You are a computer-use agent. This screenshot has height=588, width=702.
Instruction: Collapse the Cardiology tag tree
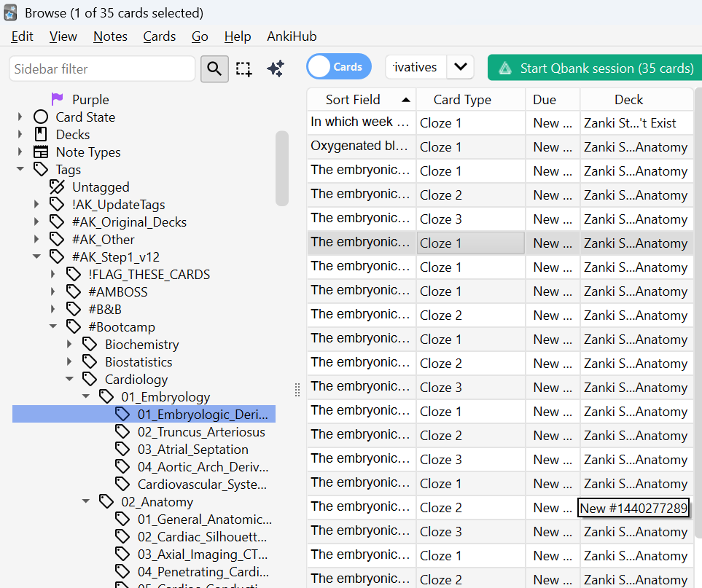pos(70,379)
